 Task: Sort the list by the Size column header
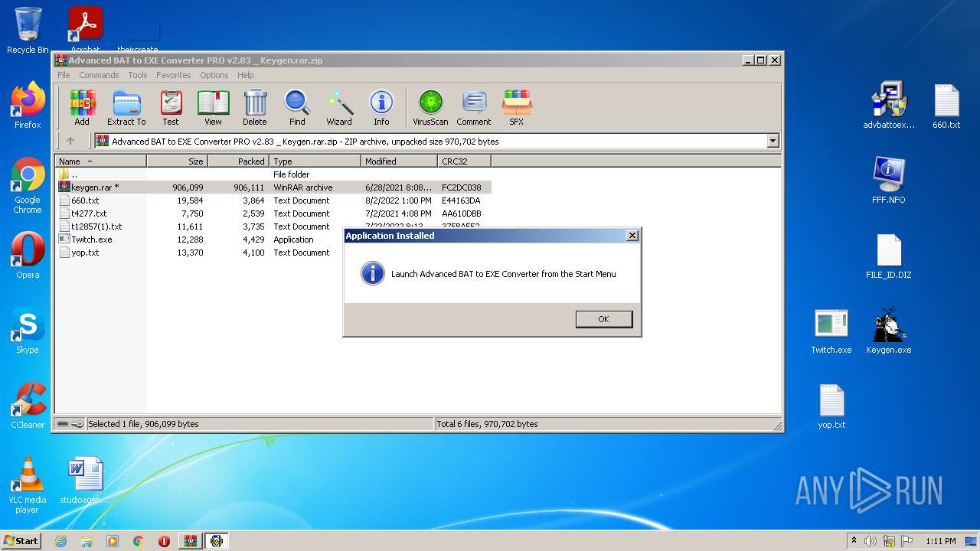(177, 161)
